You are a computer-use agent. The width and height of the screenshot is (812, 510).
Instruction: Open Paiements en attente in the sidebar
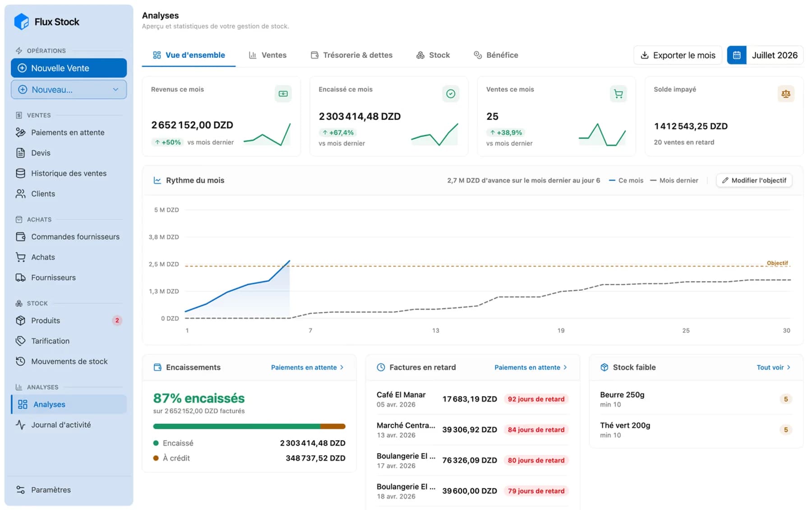[69, 132]
